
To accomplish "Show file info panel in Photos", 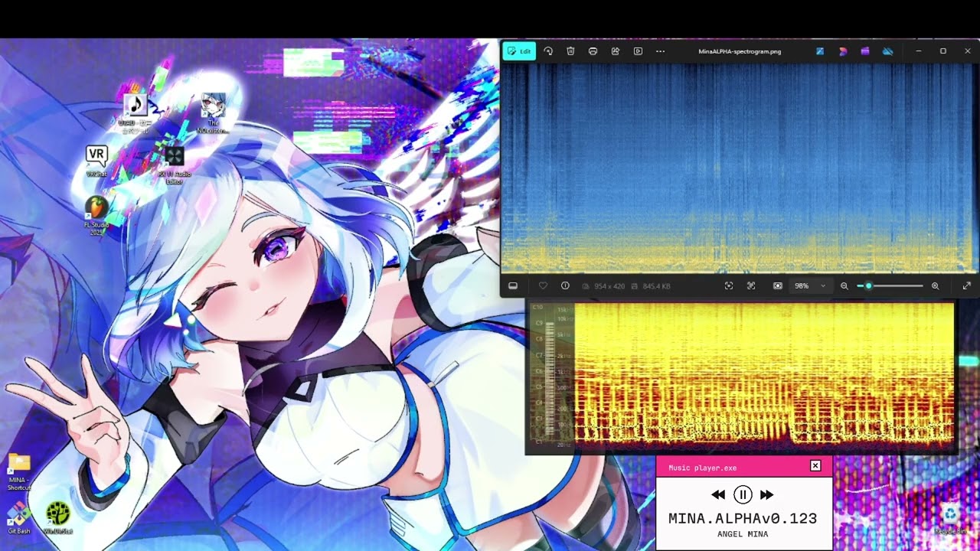I will [565, 285].
